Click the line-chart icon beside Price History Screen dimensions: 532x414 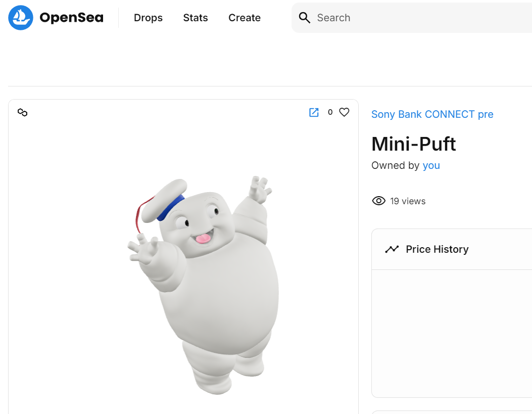click(x=393, y=249)
